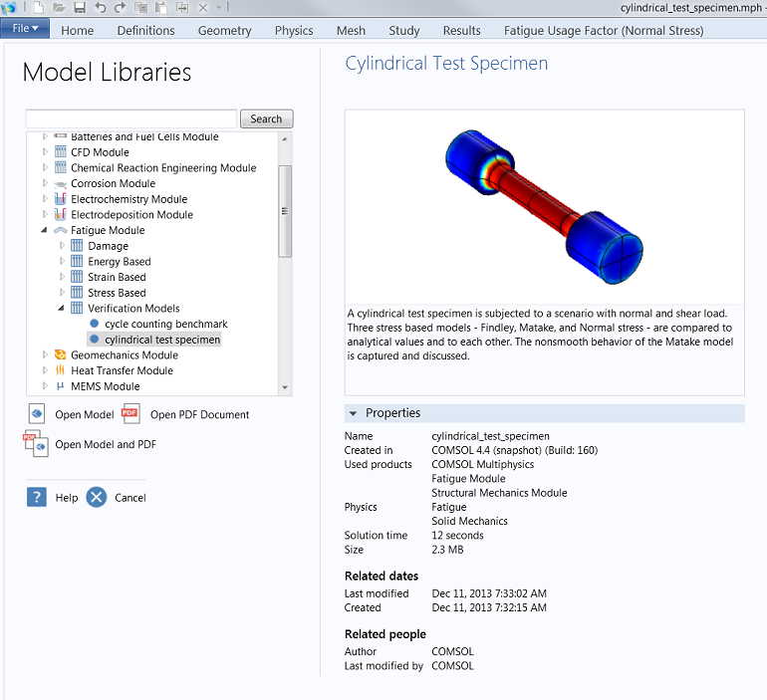Click the Duplicate icon in quick toolbar
This screenshot has height=700, width=767.
click(x=182, y=7)
